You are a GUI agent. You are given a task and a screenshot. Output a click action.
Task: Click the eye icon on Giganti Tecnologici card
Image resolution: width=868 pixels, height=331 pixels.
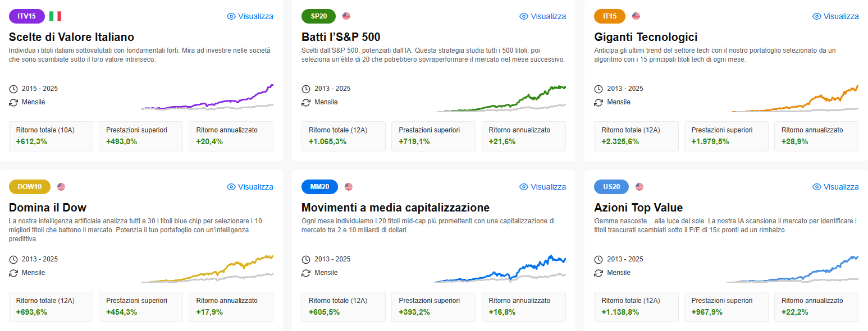click(816, 16)
